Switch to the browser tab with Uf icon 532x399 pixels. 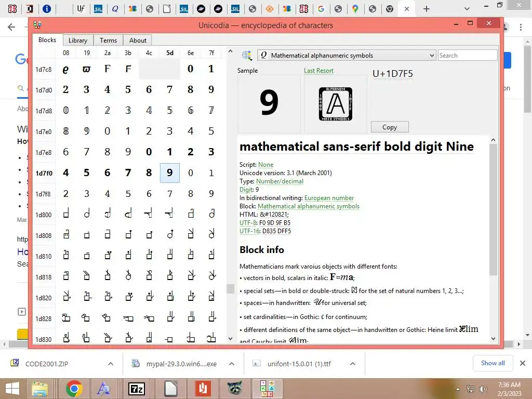81,9
